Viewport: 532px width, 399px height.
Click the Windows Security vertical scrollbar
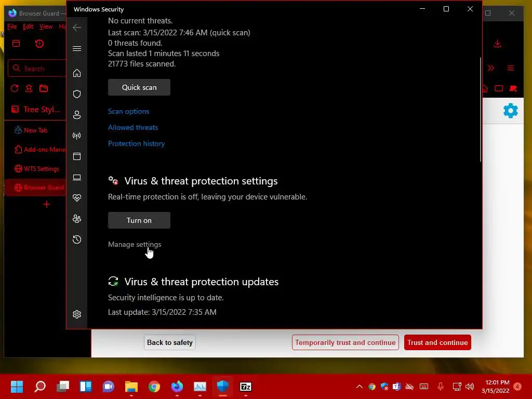(481, 110)
